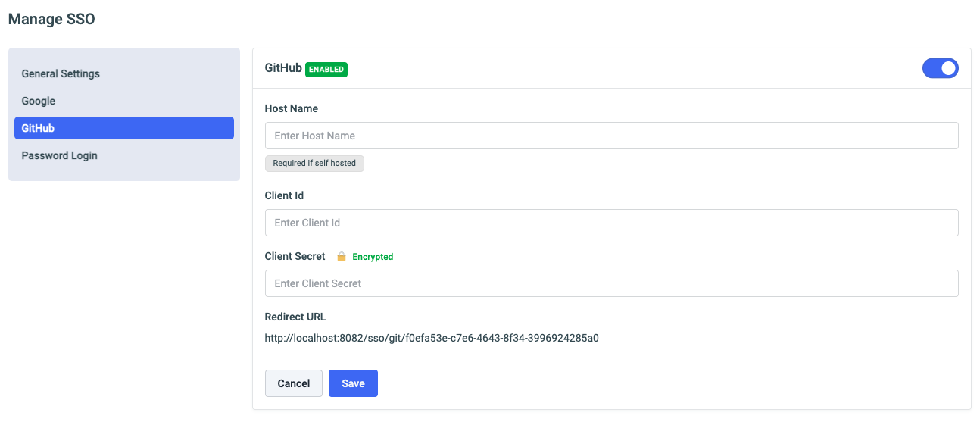Select Google in the SSO sidebar
Viewport: 980px width, 428px height.
(x=39, y=102)
